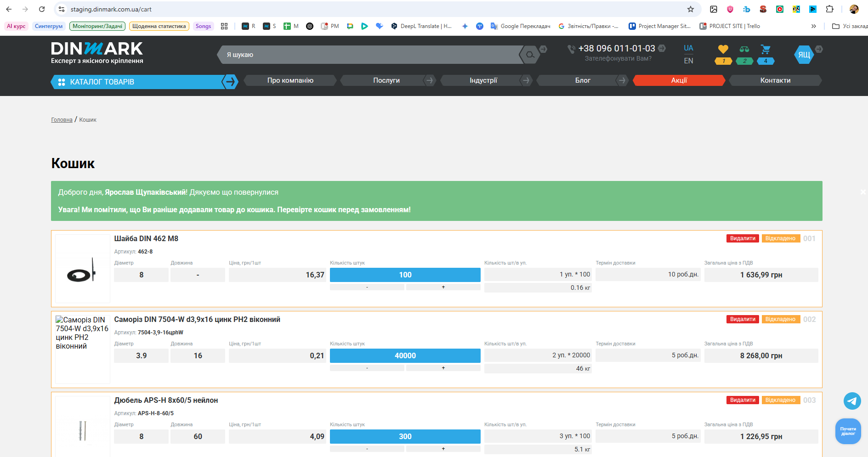The height and width of the screenshot is (457, 868).
Task: Open the Блог menu item
Action: (x=583, y=80)
